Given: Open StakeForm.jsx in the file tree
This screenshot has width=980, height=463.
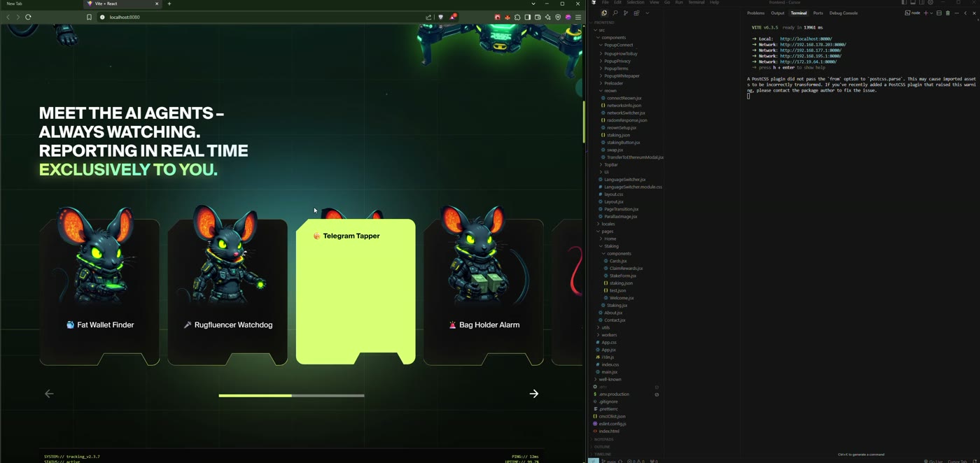Looking at the screenshot, I should (622, 276).
